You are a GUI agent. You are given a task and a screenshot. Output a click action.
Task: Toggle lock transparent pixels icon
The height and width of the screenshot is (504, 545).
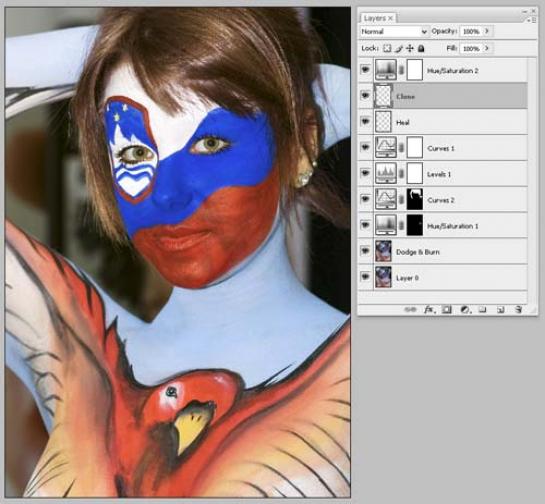click(x=387, y=48)
